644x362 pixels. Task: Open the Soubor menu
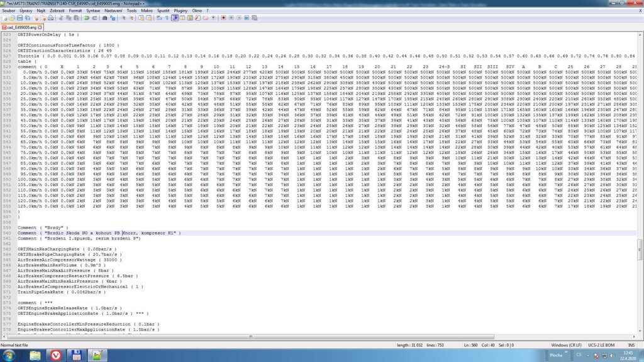coord(9,11)
